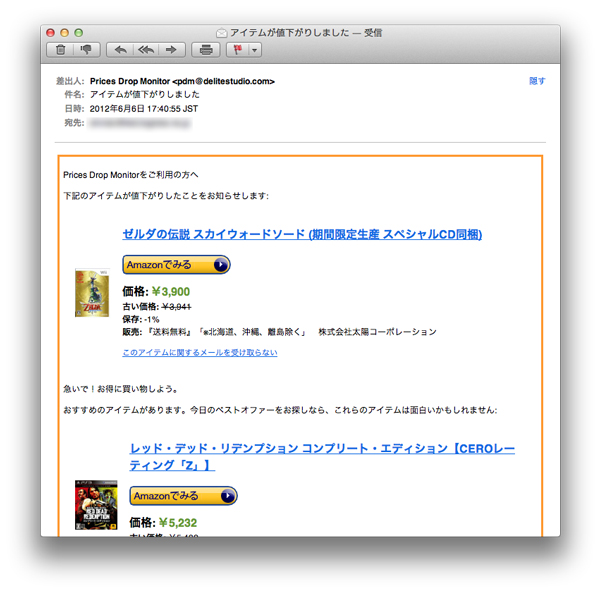Reply all with double arrow icon
The image size is (600, 592).
(146, 50)
